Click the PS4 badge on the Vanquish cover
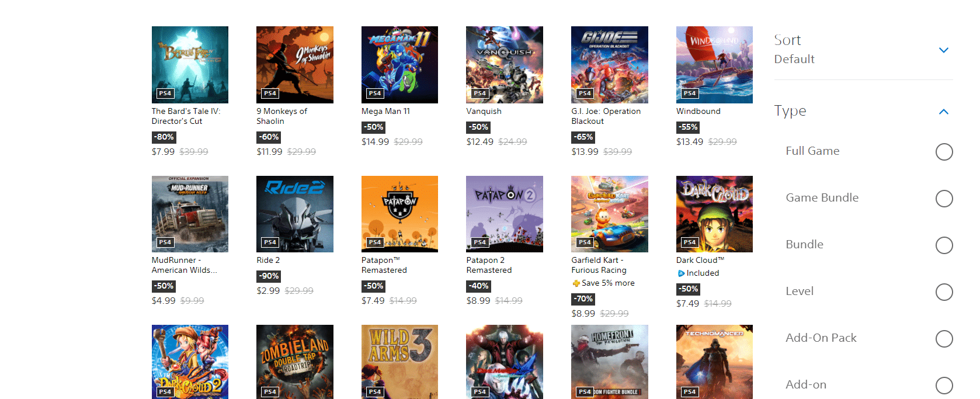This screenshot has width=980, height=399. (479, 93)
